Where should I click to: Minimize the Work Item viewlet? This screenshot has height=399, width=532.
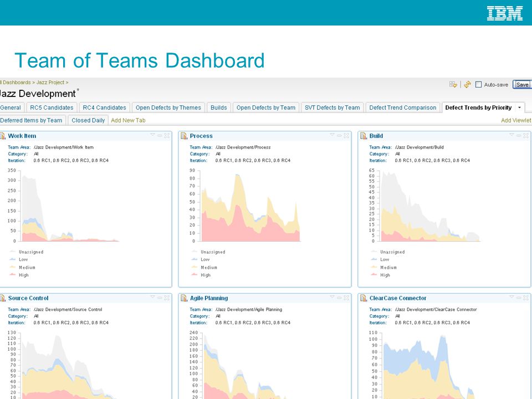[x=160, y=135]
